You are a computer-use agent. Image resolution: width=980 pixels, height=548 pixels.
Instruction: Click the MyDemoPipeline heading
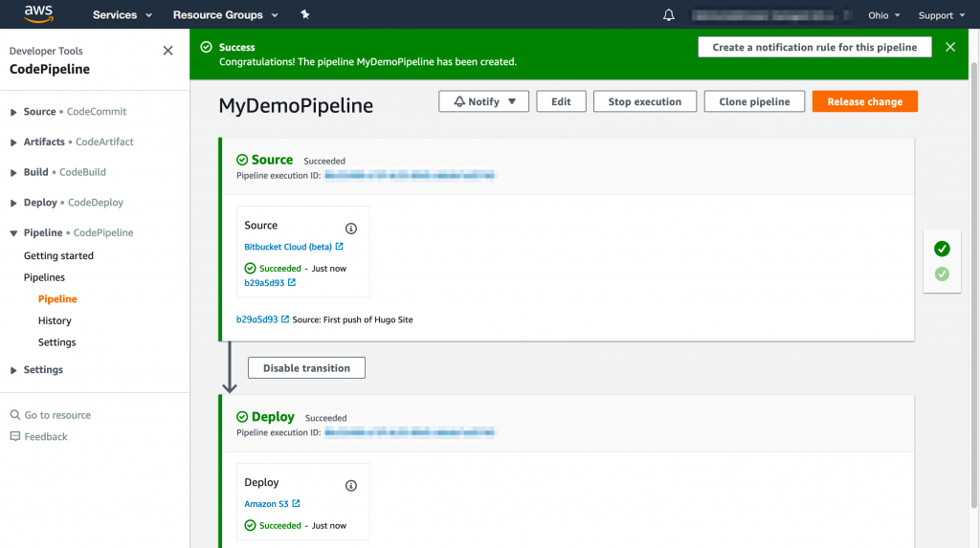[x=296, y=105]
